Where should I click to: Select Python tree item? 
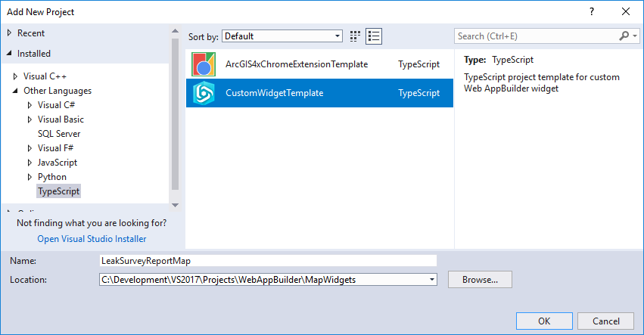pos(52,177)
